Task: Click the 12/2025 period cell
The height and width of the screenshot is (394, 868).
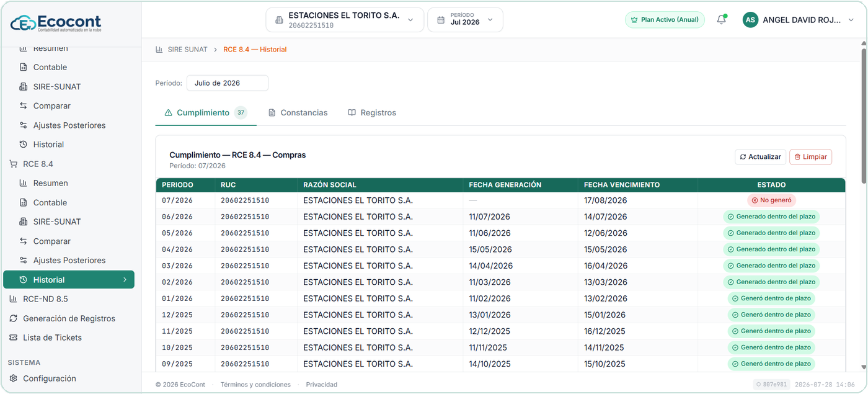Action: click(177, 315)
